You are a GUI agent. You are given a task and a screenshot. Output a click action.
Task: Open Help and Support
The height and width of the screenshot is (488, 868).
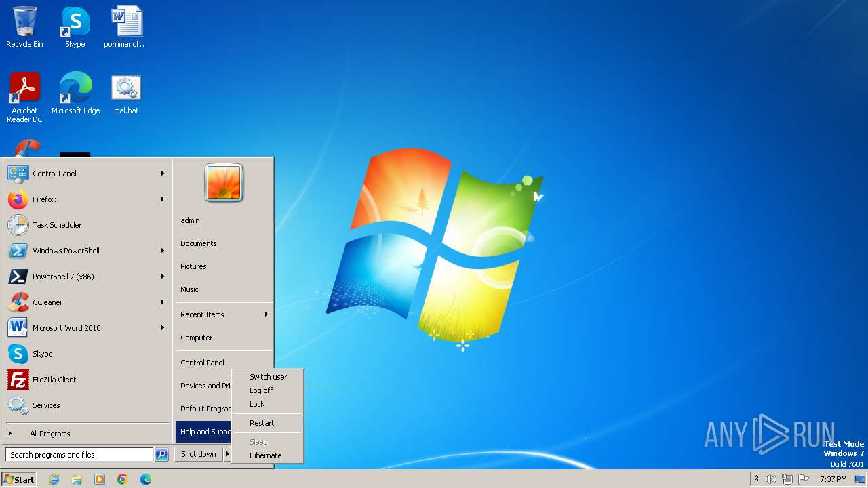click(203, 432)
